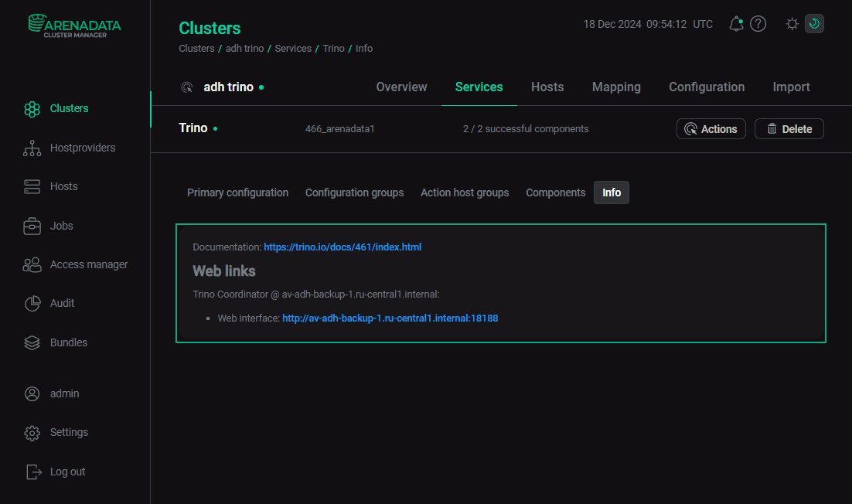Image resolution: width=852 pixels, height=504 pixels.
Task: Click the 466_arenadata1 version text
Action: click(x=339, y=129)
